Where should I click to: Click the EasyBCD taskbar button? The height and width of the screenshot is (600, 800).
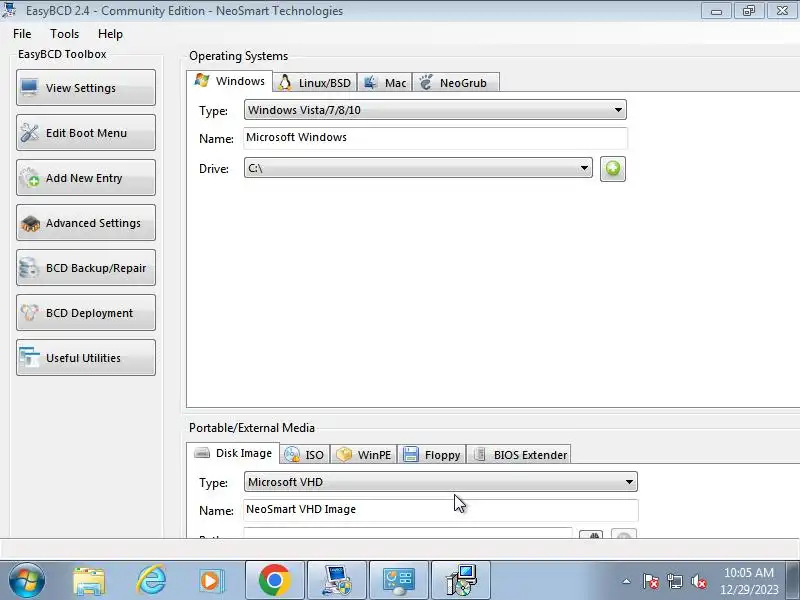(337, 581)
